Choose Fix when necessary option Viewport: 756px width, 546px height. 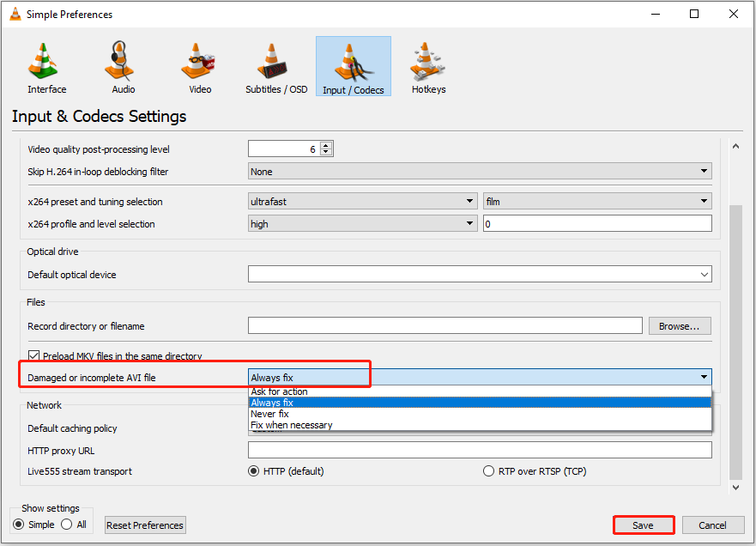click(480, 425)
